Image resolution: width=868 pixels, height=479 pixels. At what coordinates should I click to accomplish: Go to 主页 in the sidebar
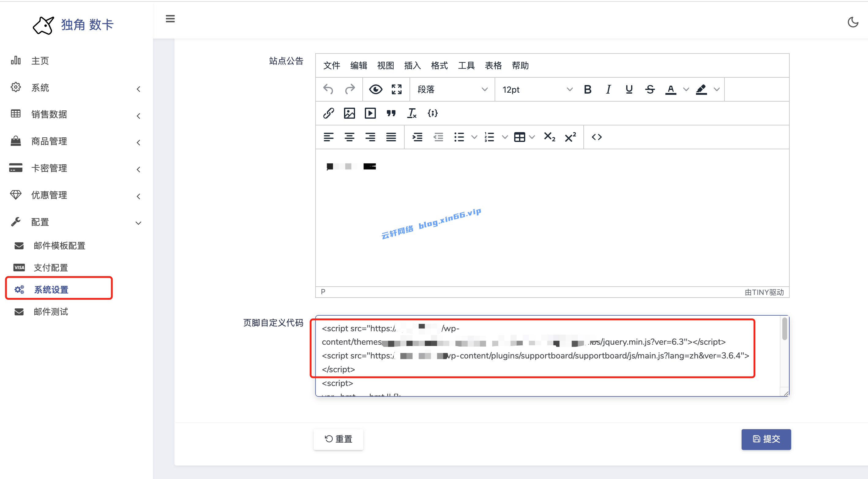pyautogui.click(x=77, y=61)
